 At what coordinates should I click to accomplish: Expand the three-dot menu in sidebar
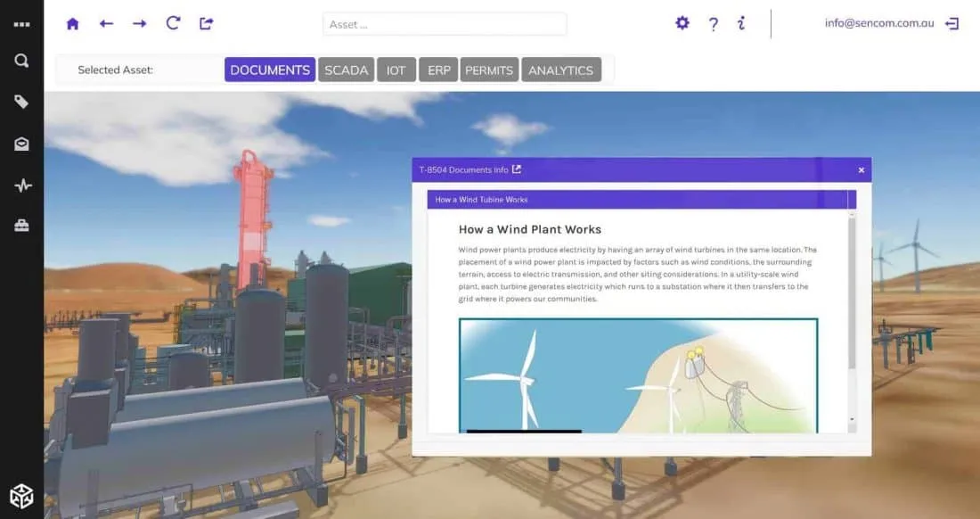[x=21, y=24]
